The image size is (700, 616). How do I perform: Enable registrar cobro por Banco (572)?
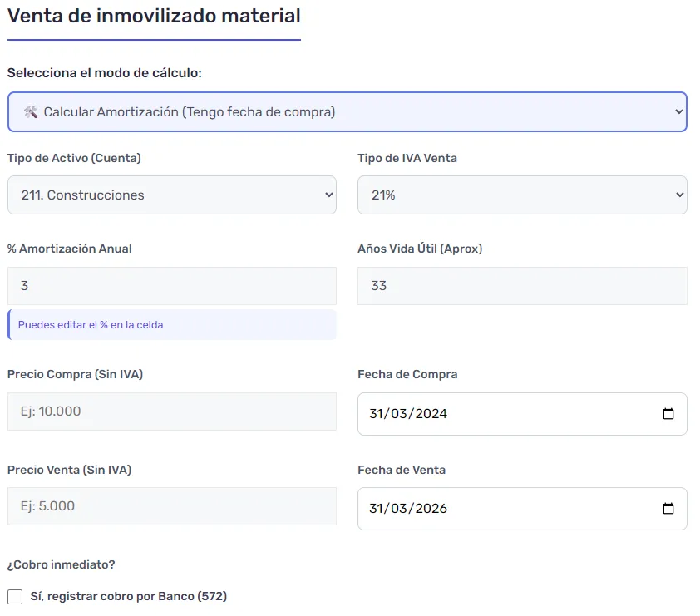click(15, 596)
